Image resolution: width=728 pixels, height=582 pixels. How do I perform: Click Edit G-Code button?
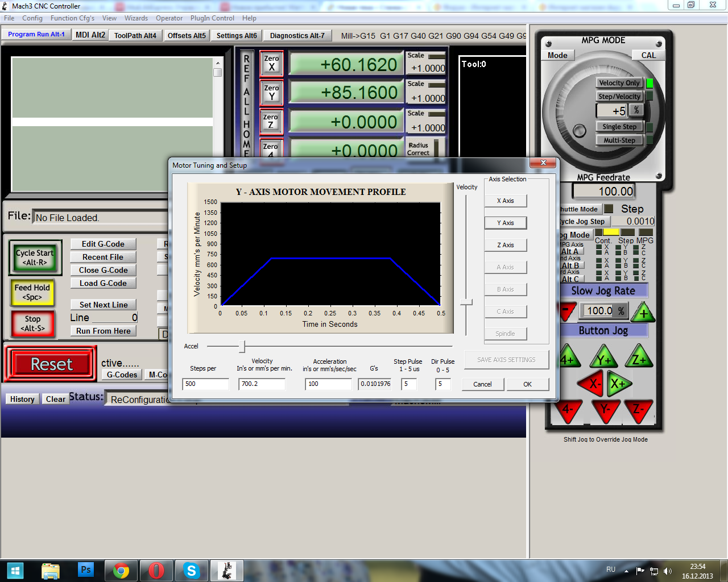click(x=103, y=244)
